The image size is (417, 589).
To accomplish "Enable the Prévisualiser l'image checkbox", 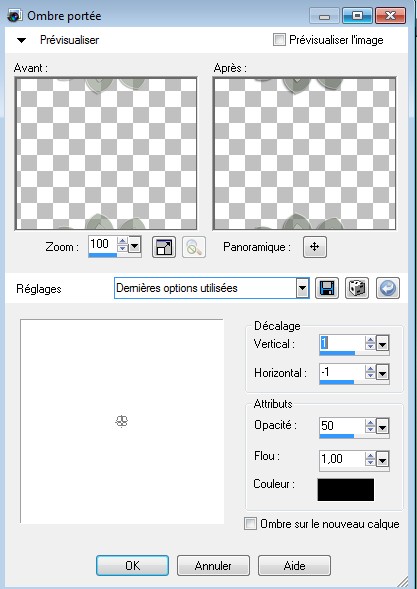I will click(279, 40).
